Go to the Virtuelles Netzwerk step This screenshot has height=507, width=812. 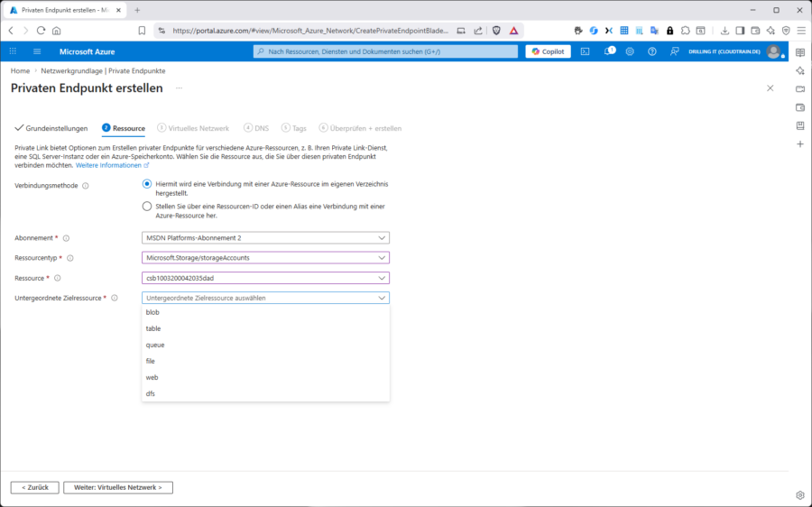point(193,128)
